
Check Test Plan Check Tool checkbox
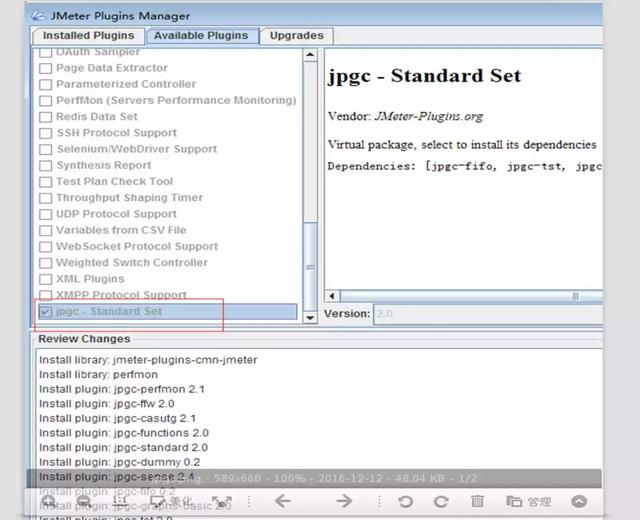coord(45,182)
